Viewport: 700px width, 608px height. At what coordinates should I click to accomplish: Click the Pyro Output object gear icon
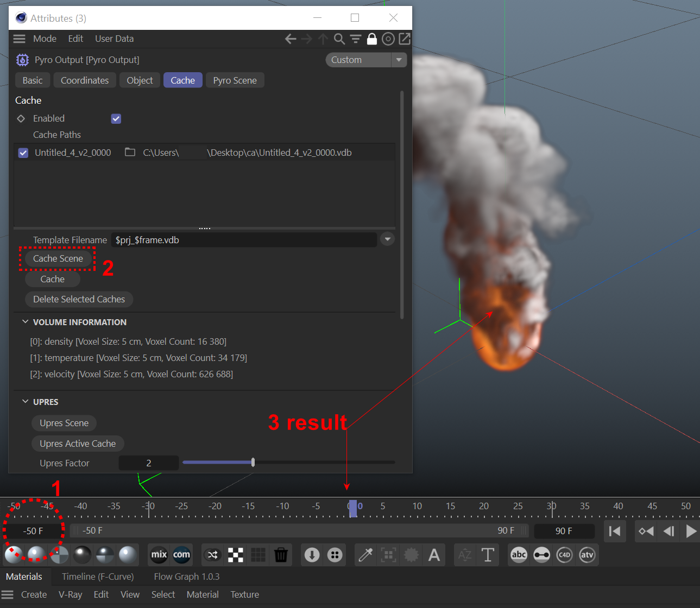22,60
